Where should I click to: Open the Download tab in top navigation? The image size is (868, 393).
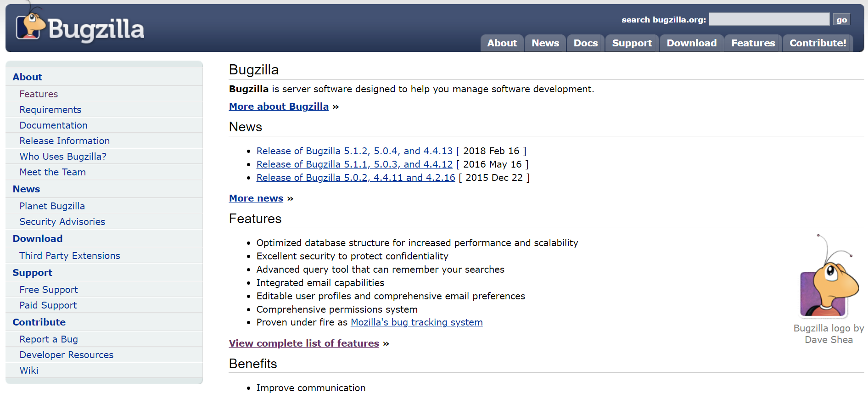tap(691, 43)
